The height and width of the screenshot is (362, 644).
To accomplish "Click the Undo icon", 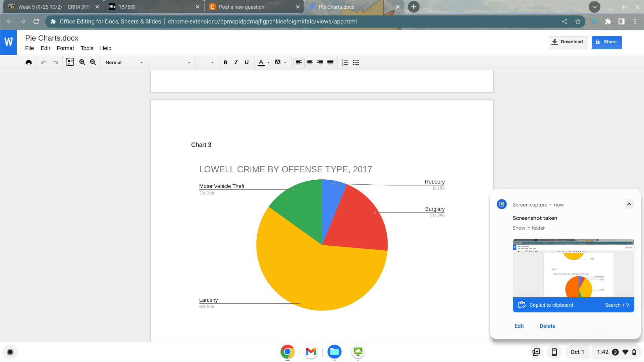I will [44, 62].
